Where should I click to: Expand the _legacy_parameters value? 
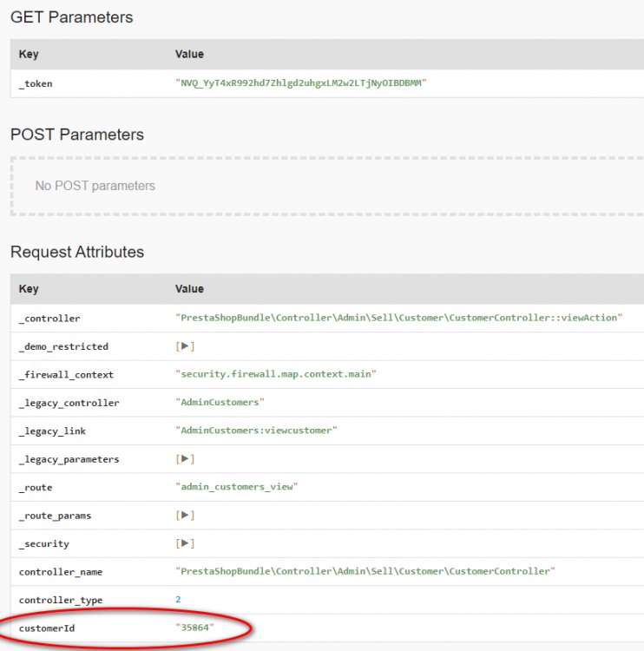pyautogui.click(x=187, y=459)
